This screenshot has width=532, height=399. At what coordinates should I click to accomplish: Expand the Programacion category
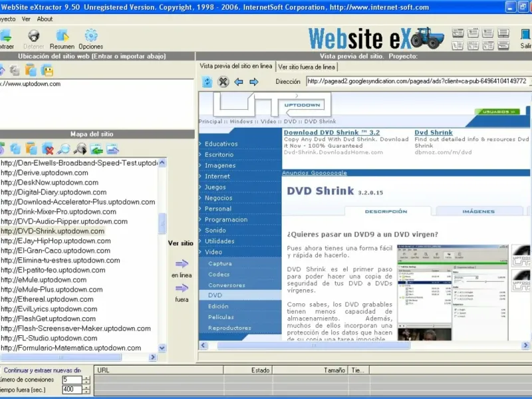click(226, 219)
